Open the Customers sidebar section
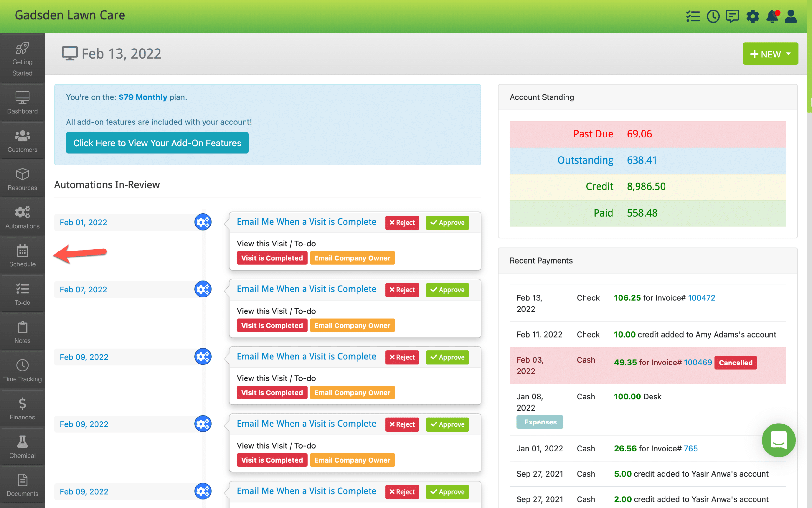Image resolution: width=812 pixels, height=508 pixels. 22,141
